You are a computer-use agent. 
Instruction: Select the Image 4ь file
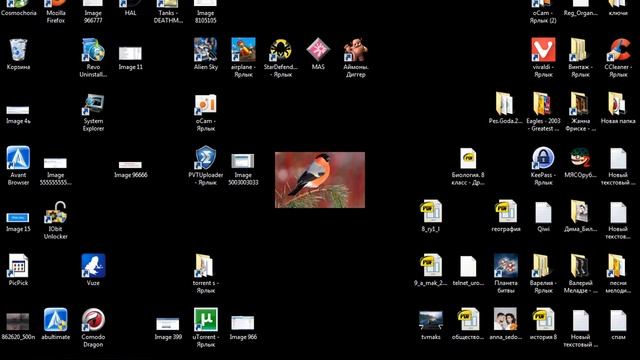tap(18, 110)
